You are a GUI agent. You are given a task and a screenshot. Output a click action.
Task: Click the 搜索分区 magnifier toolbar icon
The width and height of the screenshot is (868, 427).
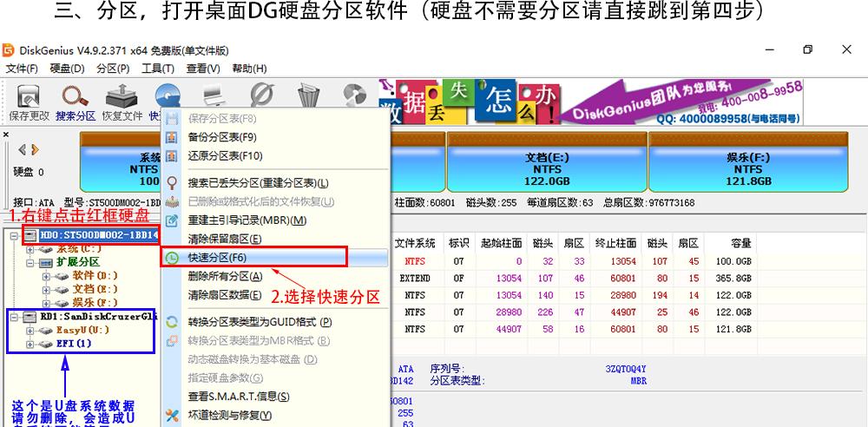pyautogui.click(x=76, y=95)
